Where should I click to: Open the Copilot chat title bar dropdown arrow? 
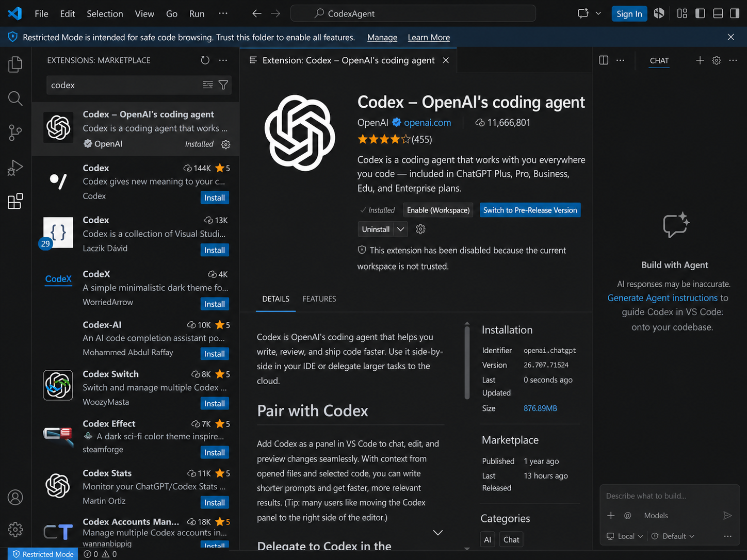598,13
